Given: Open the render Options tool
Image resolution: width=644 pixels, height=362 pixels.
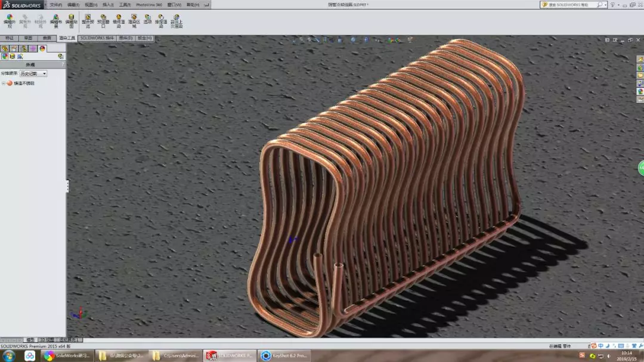Looking at the screenshot, I should (x=147, y=19).
